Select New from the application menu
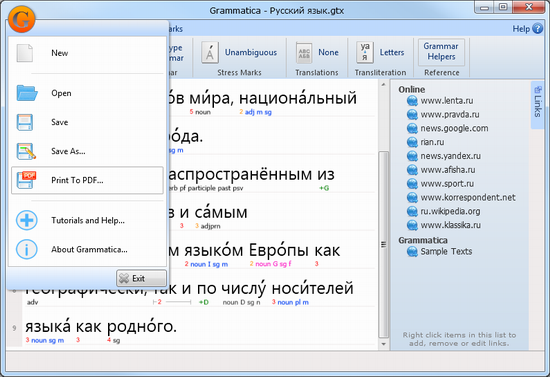 coord(87,53)
